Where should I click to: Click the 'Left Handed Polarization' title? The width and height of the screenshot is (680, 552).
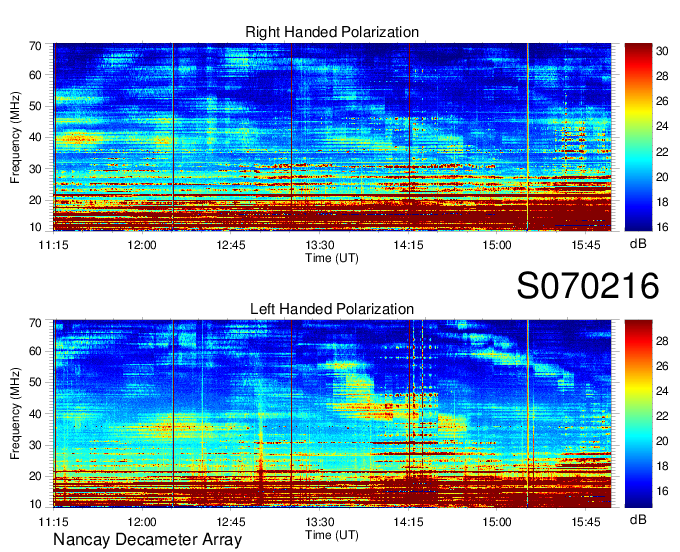332,309
